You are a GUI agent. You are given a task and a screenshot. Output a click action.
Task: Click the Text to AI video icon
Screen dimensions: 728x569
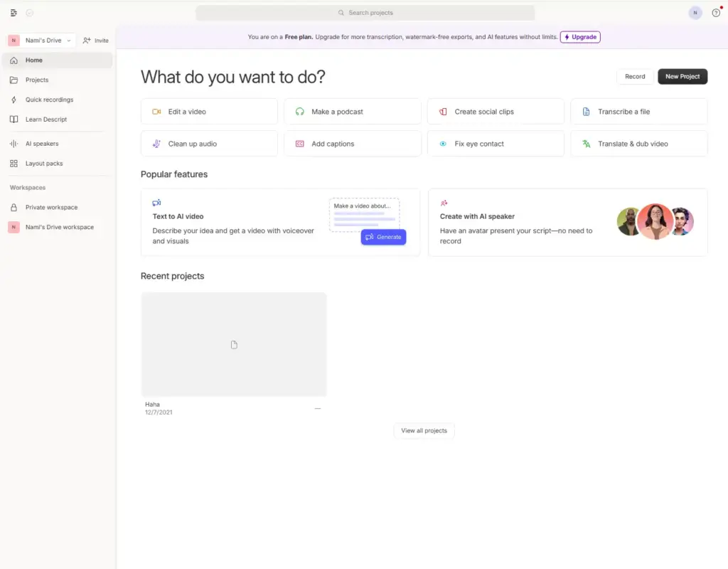coord(156,203)
